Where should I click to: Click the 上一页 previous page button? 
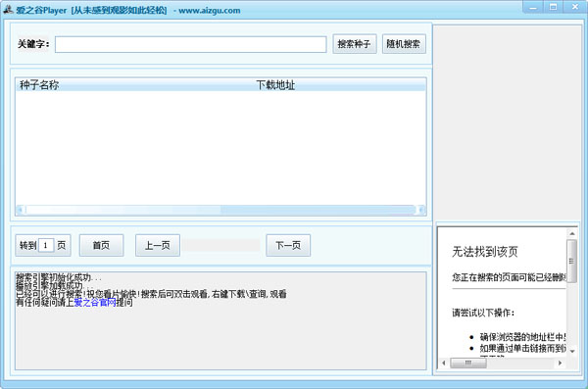point(158,245)
